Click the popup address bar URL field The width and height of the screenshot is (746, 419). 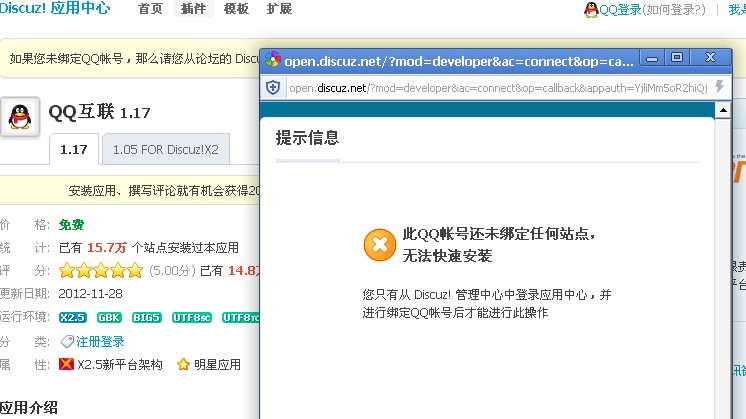(x=498, y=88)
